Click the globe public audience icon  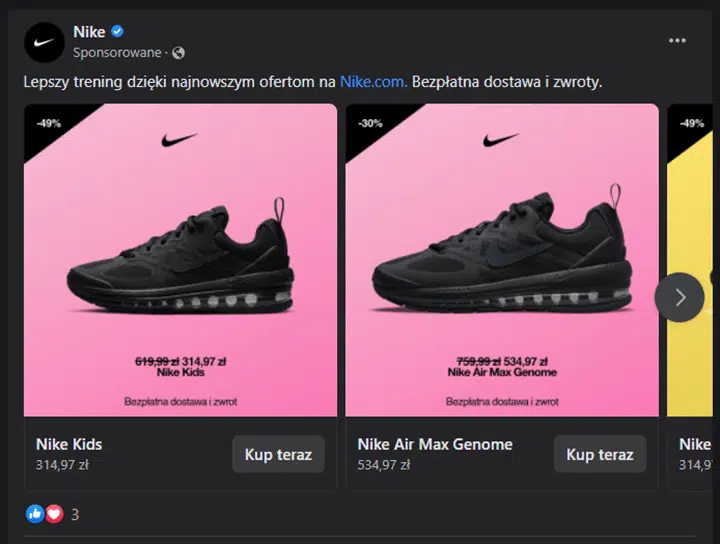(179, 53)
